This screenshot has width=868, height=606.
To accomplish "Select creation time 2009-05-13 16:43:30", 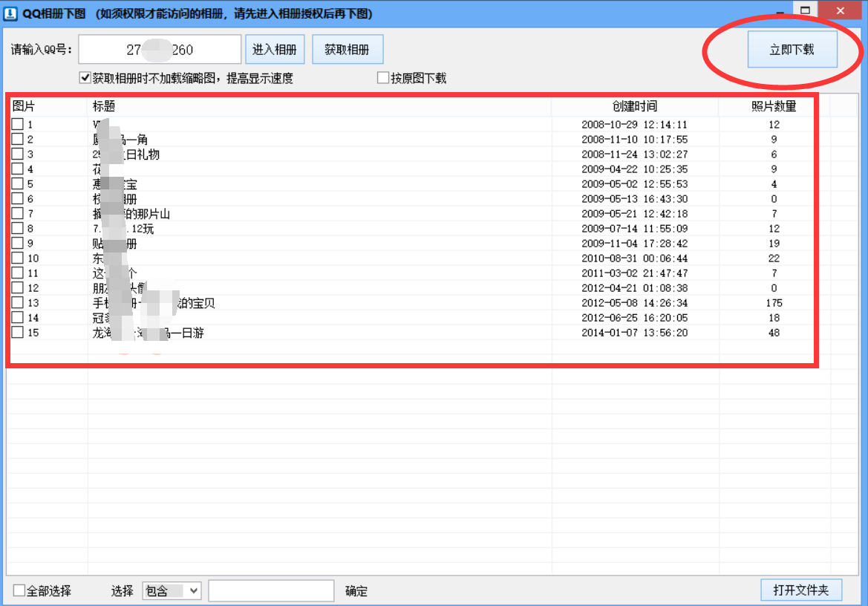I will pyautogui.click(x=634, y=199).
